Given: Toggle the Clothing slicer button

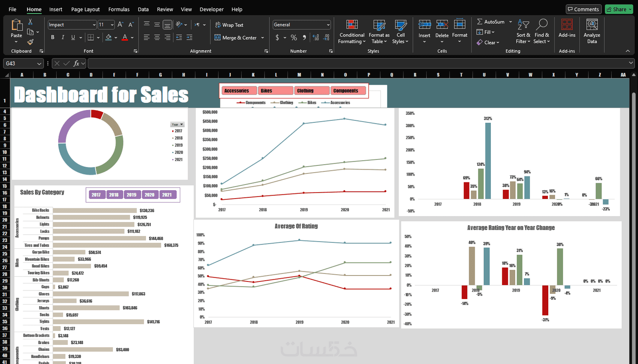Looking at the screenshot, I should coord(312,90).
